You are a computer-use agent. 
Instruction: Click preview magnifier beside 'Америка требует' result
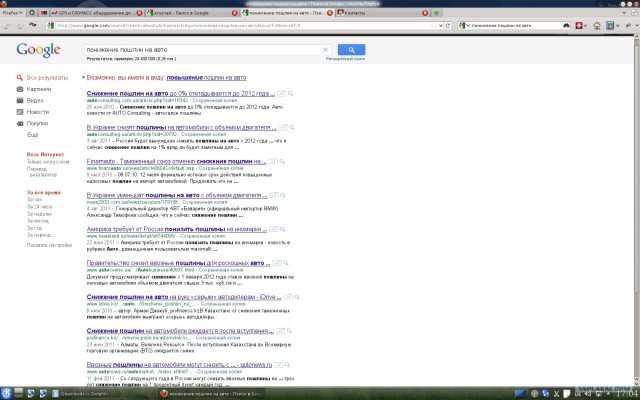tap(282, 229)
